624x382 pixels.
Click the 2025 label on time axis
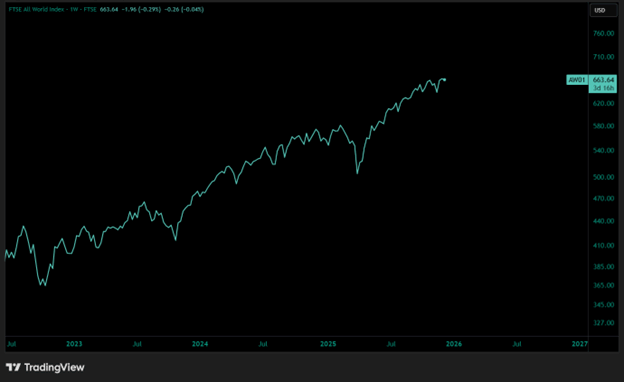coord(328,344)
